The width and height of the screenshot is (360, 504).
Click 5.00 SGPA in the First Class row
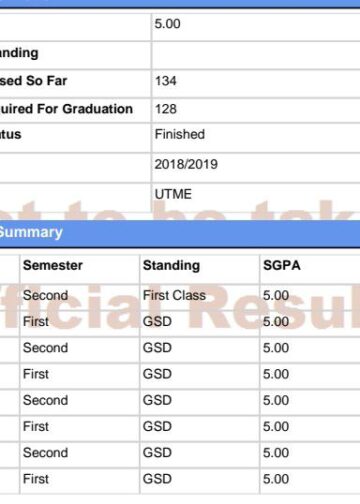276,295
